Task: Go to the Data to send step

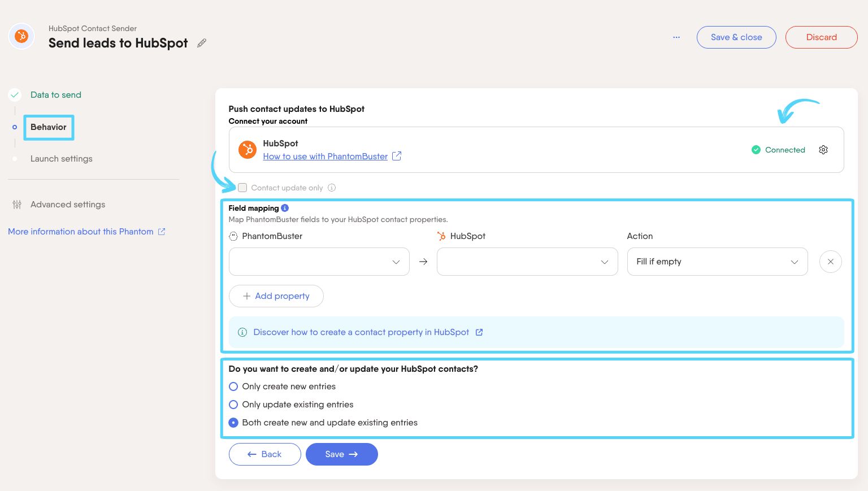Action: pos(56,95)
